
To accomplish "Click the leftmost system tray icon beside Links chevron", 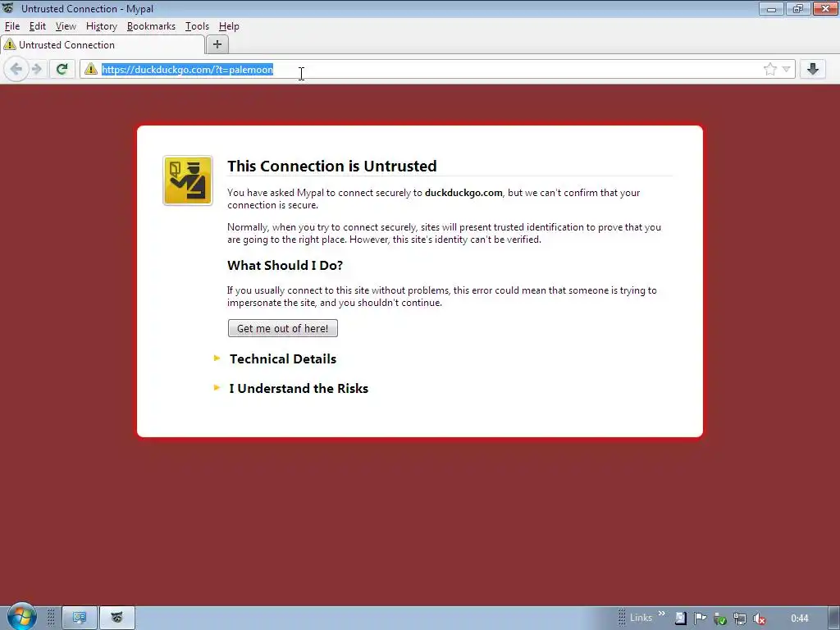I will coord(680,619).
